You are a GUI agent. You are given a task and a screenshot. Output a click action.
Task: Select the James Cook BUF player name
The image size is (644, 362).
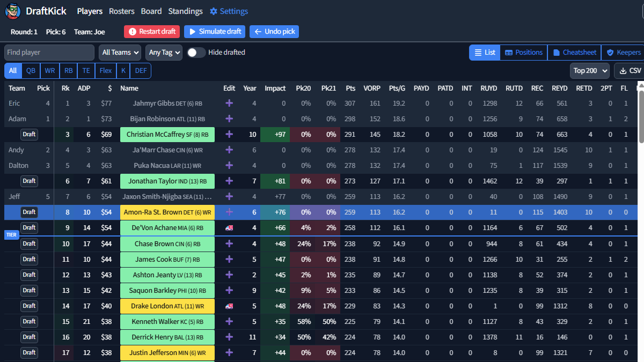tap(167, 260)
